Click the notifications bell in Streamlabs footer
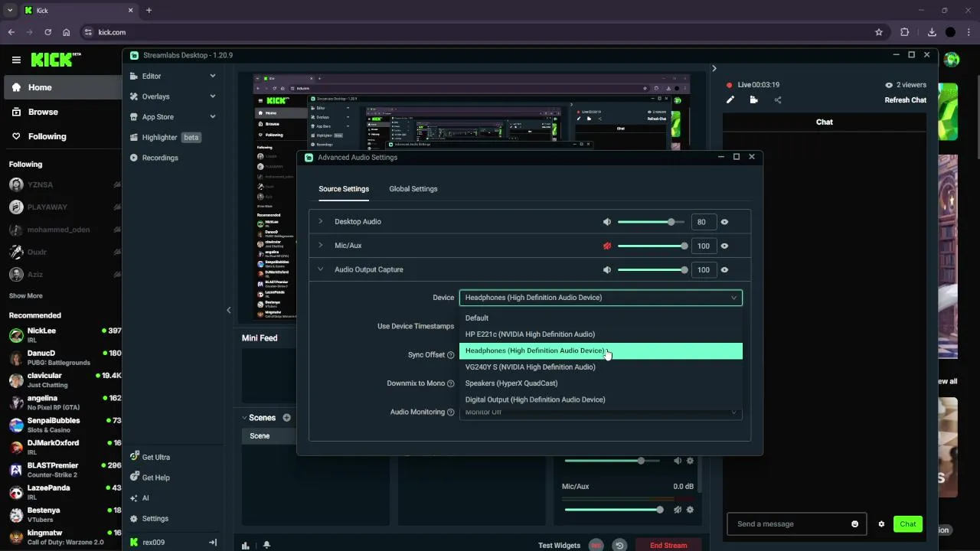 pyautogui.click(x=266, y=545)
